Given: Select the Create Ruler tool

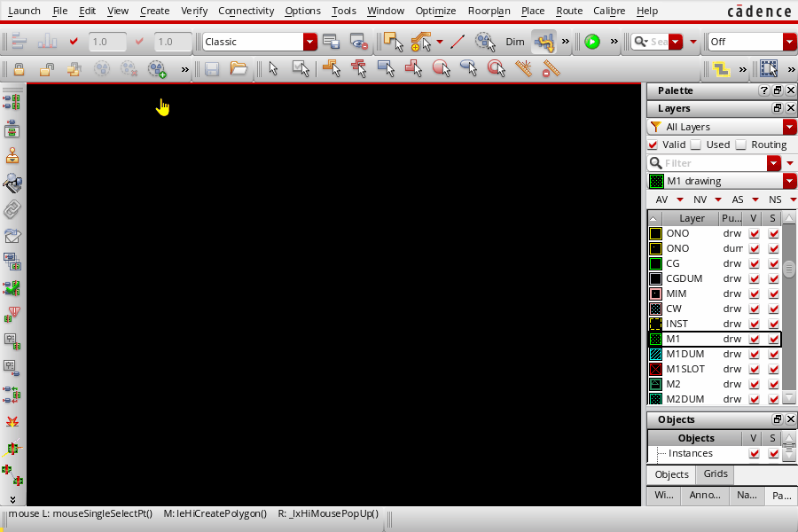Looking at the screenshot, I should [524, 68].
